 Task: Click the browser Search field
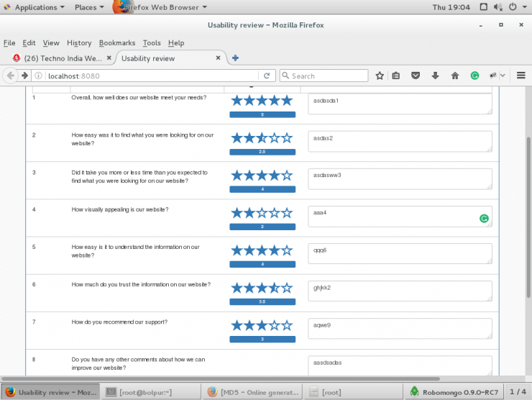(x=324, y=76)
